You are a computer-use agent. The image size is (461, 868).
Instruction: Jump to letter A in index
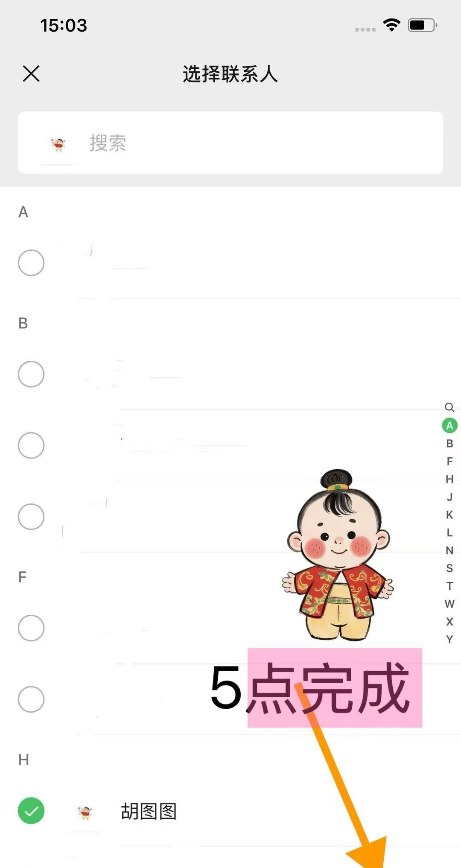[449, 425]
